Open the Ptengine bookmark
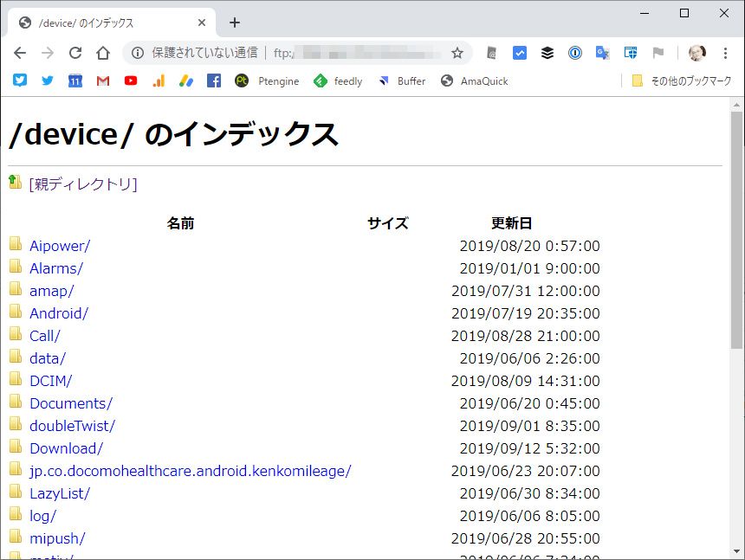The height and width of the screenshot is (560, 745). [x=267, y=81]
